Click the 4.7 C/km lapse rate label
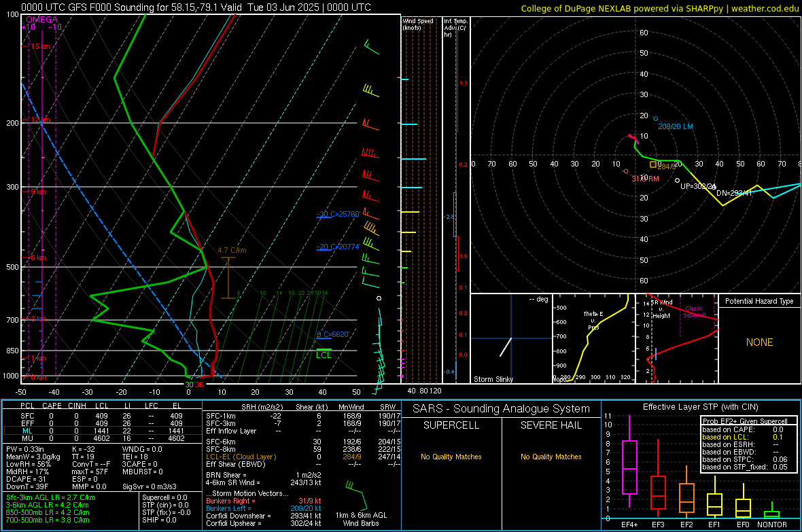802x532 pixels. (232, 250)
